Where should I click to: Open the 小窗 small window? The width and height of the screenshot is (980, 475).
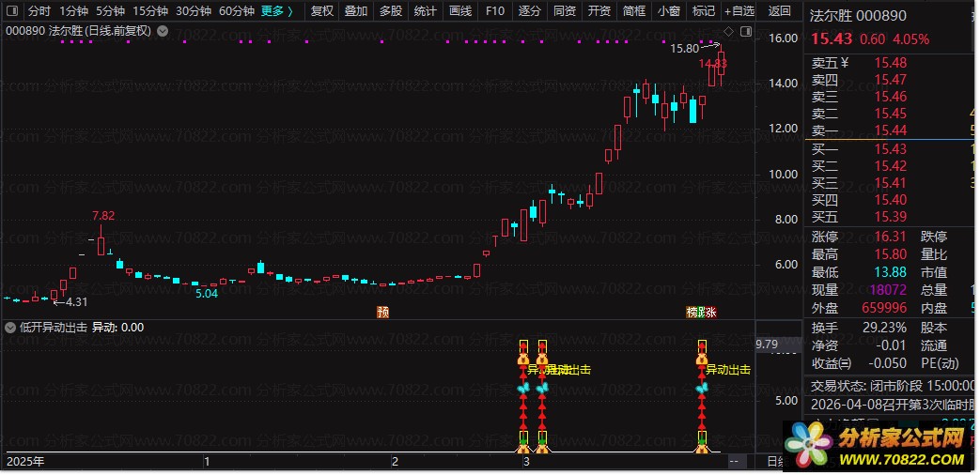tap(669, 10)
